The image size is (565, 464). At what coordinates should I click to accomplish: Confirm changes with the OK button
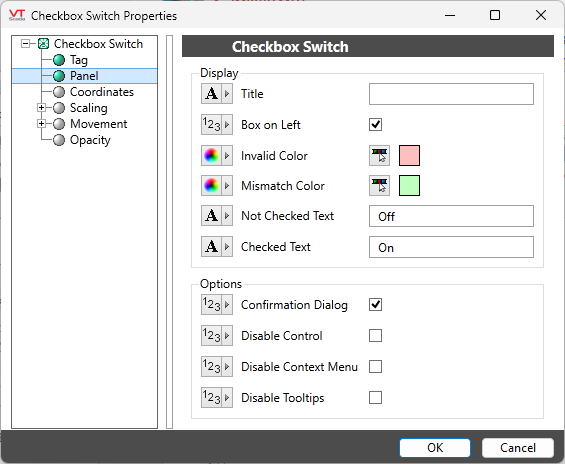coord(435,447)
